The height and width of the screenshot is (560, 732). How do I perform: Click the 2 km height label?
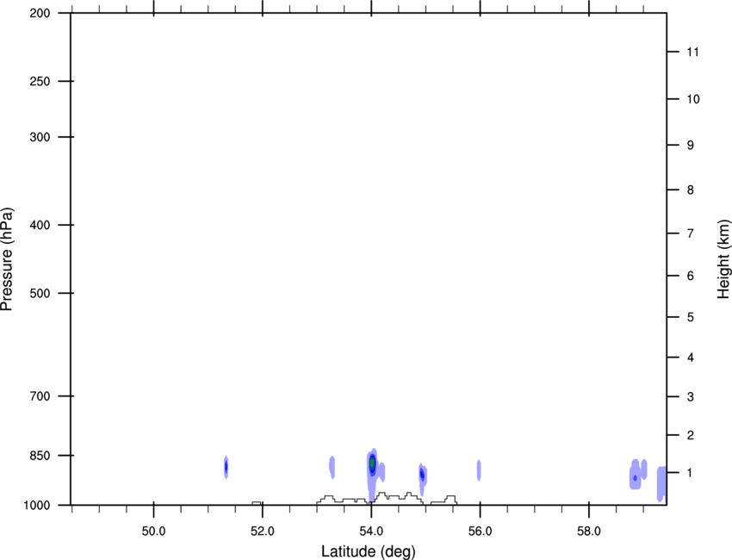[691, 435]
